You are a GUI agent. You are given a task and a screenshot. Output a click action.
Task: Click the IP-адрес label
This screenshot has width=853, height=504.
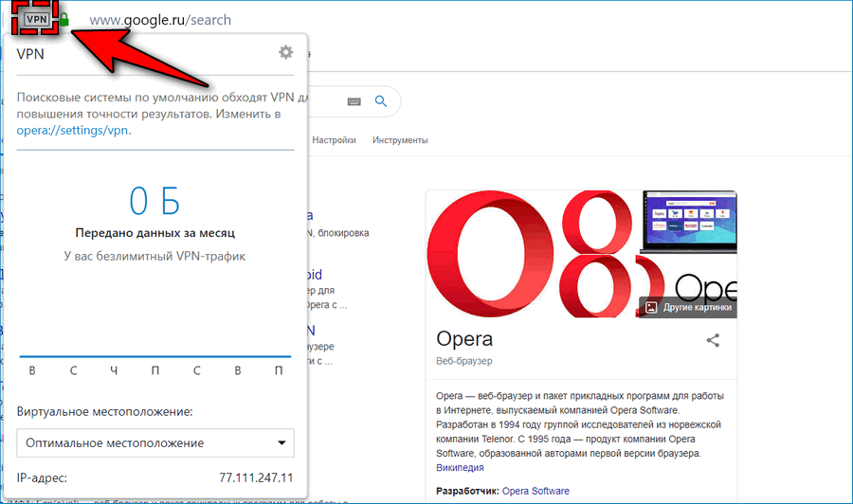[42, 478]
